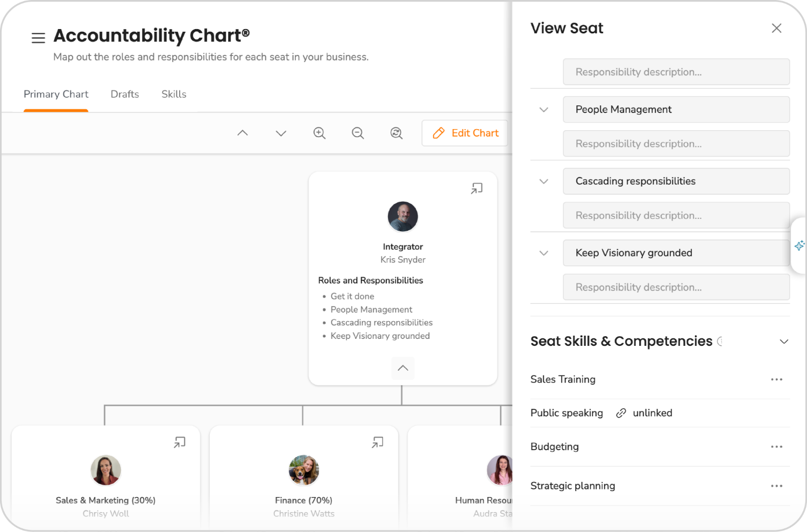Open the ellipsis menu for Sales Training

(x=776, y=379)
